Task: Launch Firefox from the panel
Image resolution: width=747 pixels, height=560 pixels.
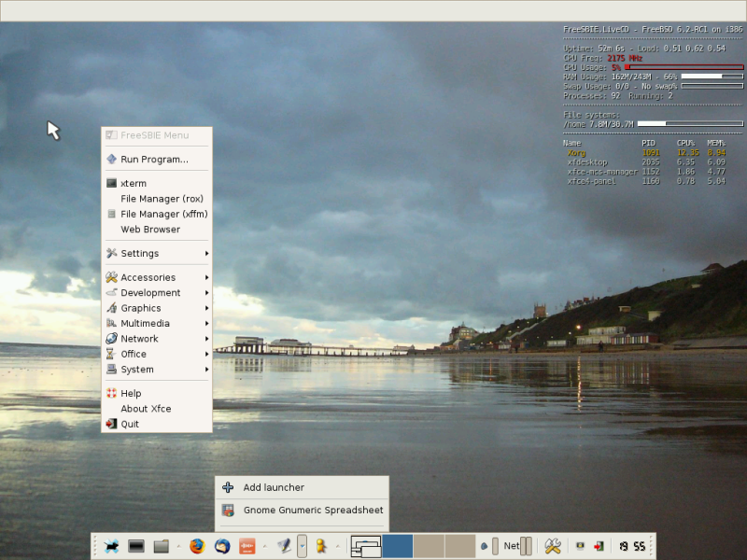Action: pyautogui.click(x=196, y=546)
